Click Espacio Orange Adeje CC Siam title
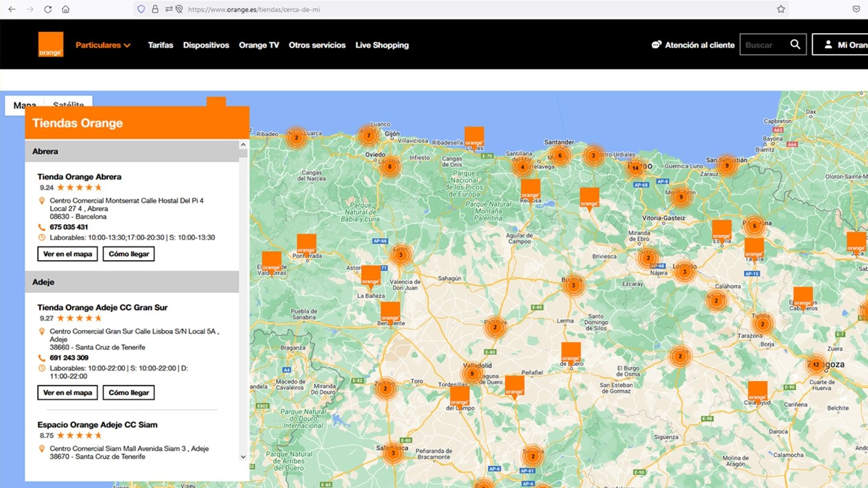The image size is (868, 488). [98, 425]
